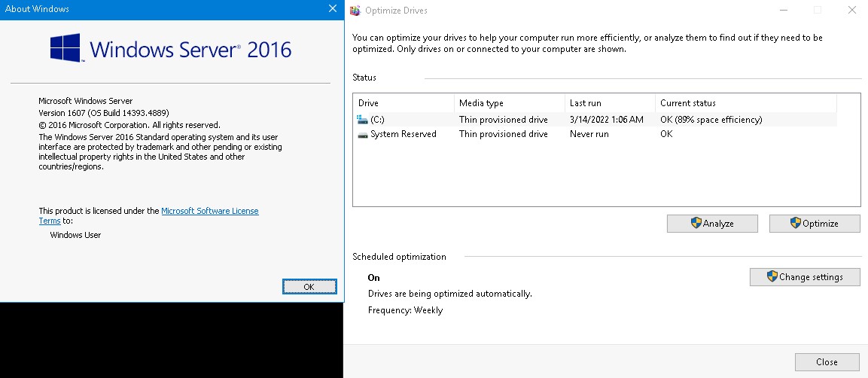Viewport: 868px width, 378px height.
Task: Click the 3/14/2022 1:06 AM last run value
Action: pos(606,120)
